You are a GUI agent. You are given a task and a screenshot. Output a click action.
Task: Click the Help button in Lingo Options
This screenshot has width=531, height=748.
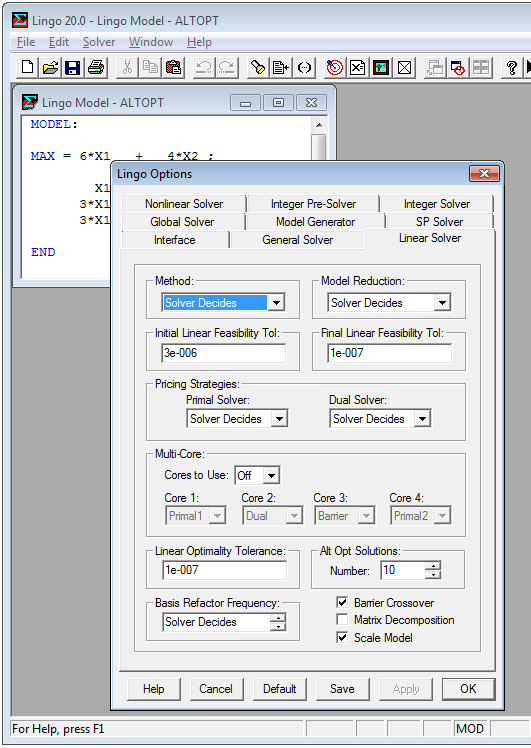point(154,689)
